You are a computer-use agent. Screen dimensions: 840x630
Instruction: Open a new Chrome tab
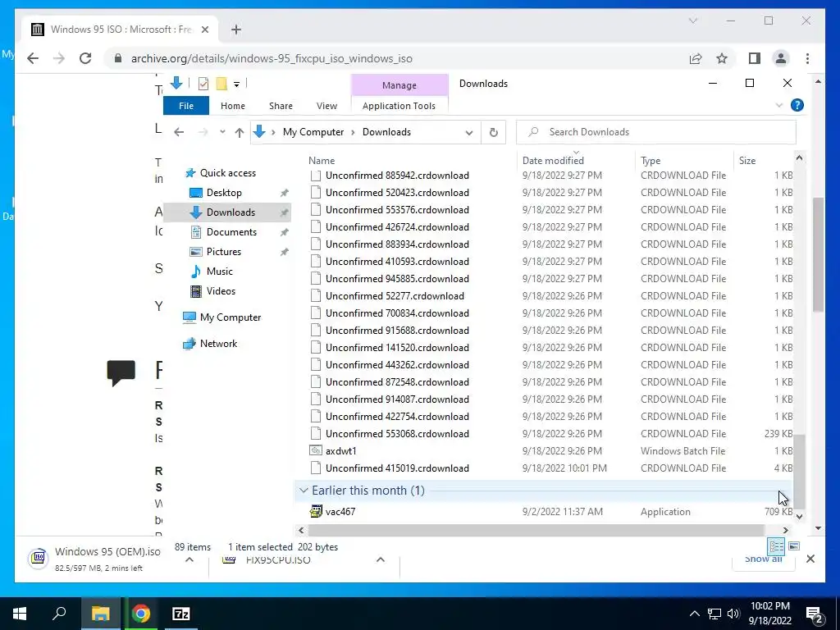coord(235,30)
